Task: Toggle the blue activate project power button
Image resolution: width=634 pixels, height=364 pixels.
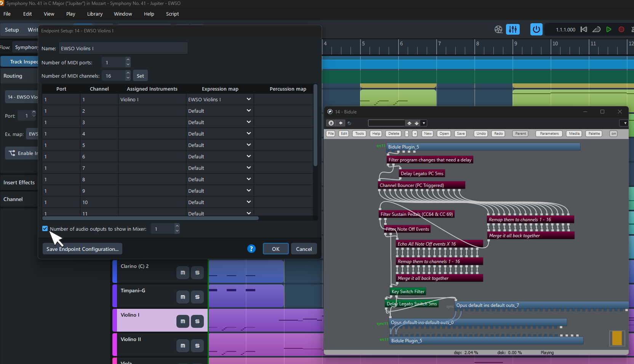Action: (x=536, y=29)
